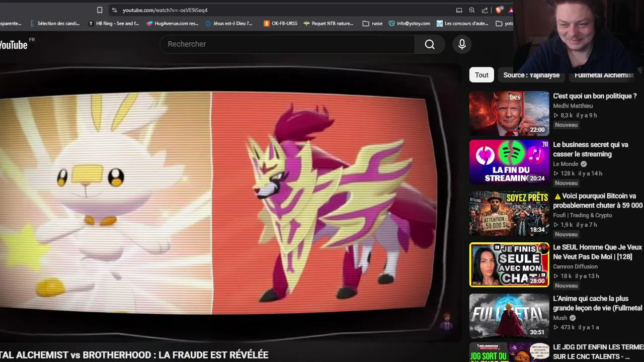The width and height of the screenshot is (644, 362).
Task: Click the bookmark icon left of address bar
Action: (100, 10)
